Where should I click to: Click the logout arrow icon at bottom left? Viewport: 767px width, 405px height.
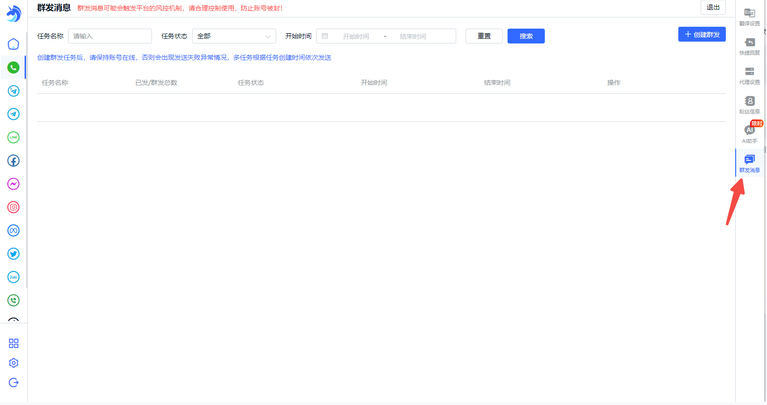pyautogui.click(x=14, y=382)
